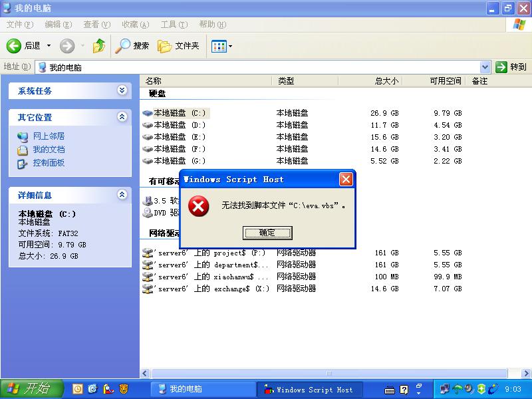
Task: Open the 编辑(E) menu
Action: (x=59, y=25)
